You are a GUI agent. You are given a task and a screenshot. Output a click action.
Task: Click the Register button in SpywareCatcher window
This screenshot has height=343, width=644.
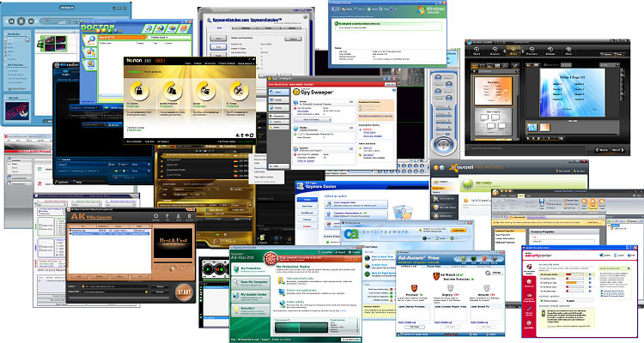pyautogui.click(x=293, y=39)
